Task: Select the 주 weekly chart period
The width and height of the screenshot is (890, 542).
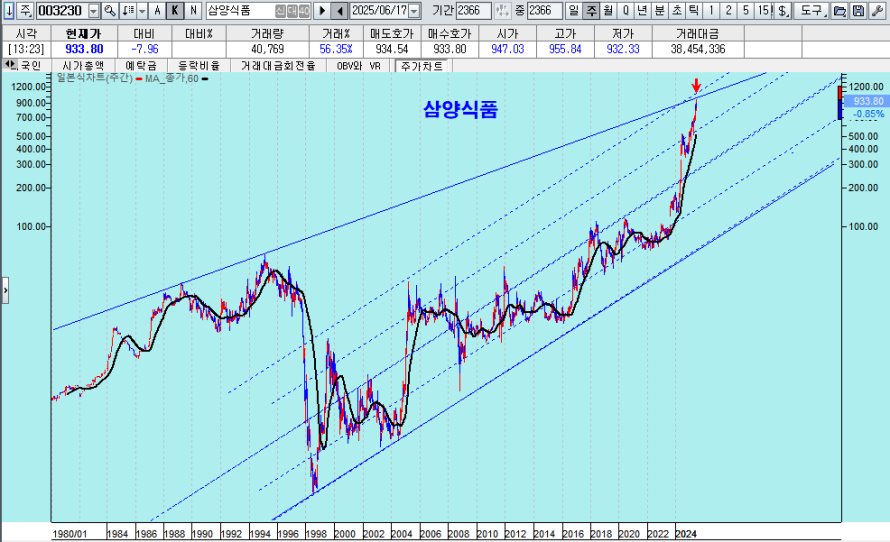Action: tap(591, 10)
